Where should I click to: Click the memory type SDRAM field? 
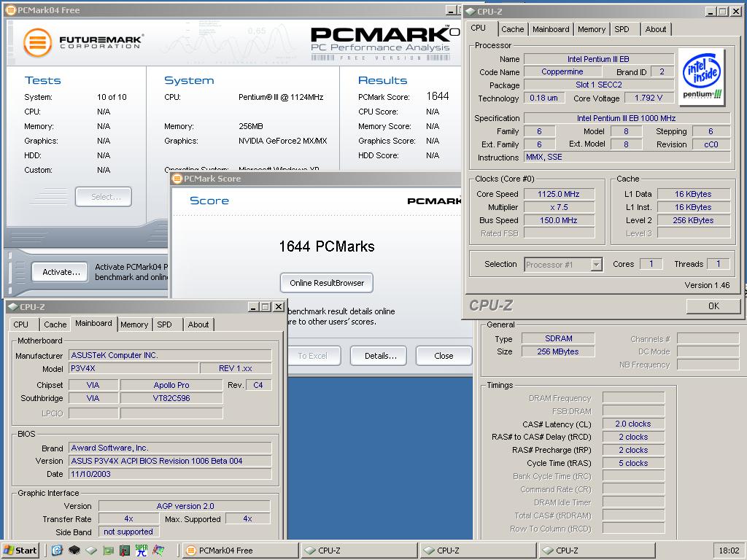pos(558,338)
